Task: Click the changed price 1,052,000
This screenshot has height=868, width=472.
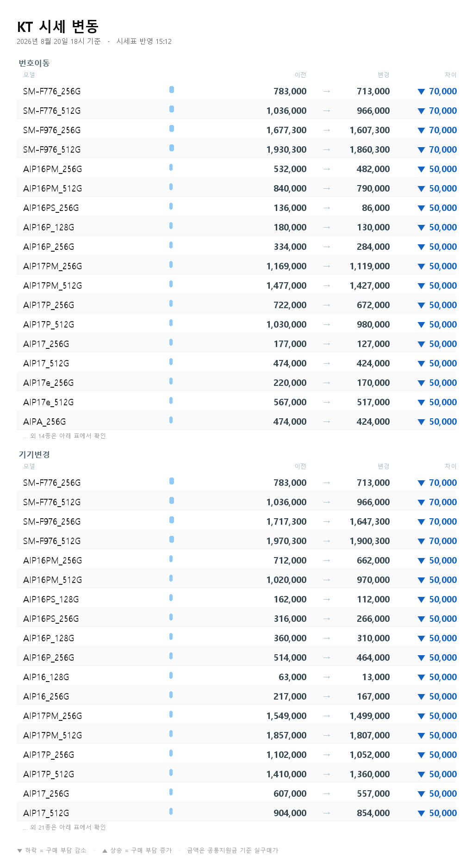Action: [x=370, y=755]
